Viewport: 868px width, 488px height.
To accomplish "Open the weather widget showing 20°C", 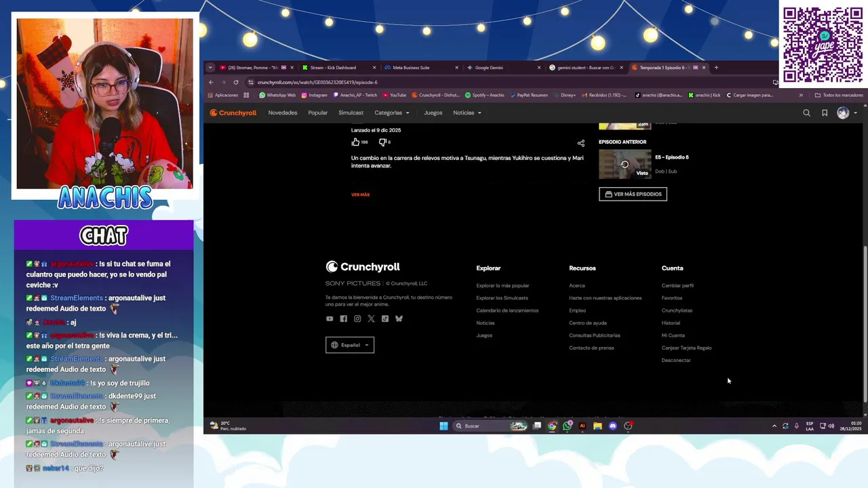I will 228,426.
